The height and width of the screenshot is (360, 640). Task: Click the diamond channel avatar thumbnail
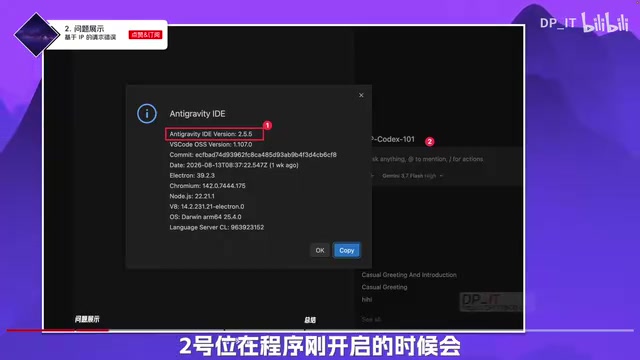[x=37, y=35]
